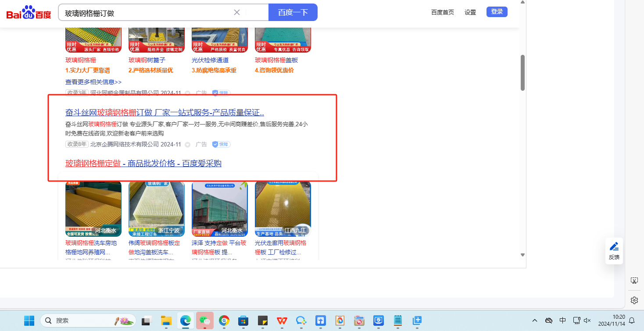Expand the dropdown arrow beside 河北同顺金属制品有限公司 2024-11
The height and width of the screenshot is (331, 644).
pyautogui.click(x=188, y=93)
